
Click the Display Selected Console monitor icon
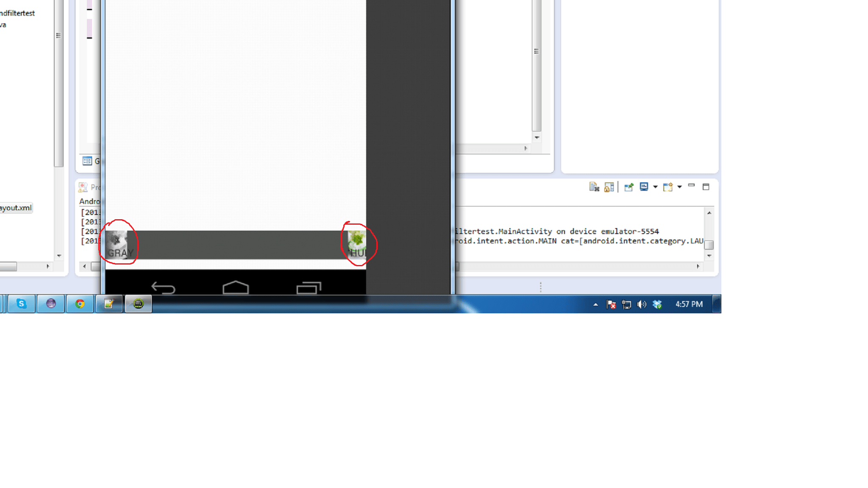pyautogui.click(x=644, y=187)
